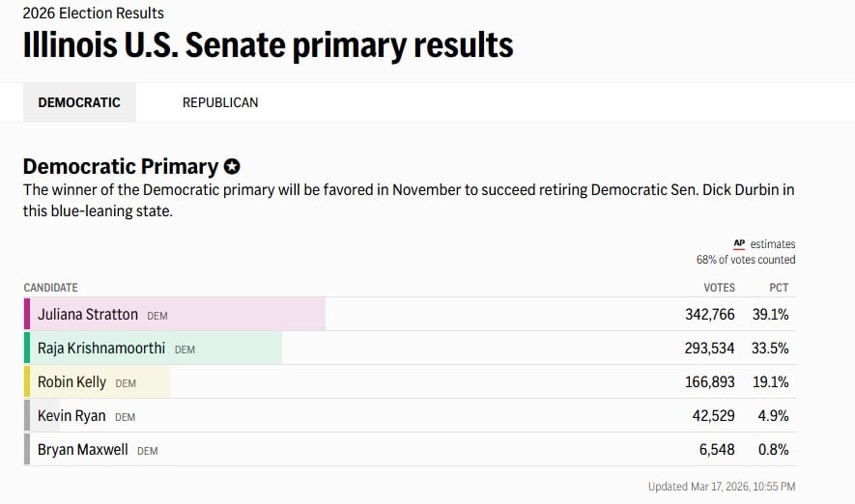Click the green color marker for Krishnamoorthi
This screenshot has width=855, height=504.
click(x=27, y=349)
